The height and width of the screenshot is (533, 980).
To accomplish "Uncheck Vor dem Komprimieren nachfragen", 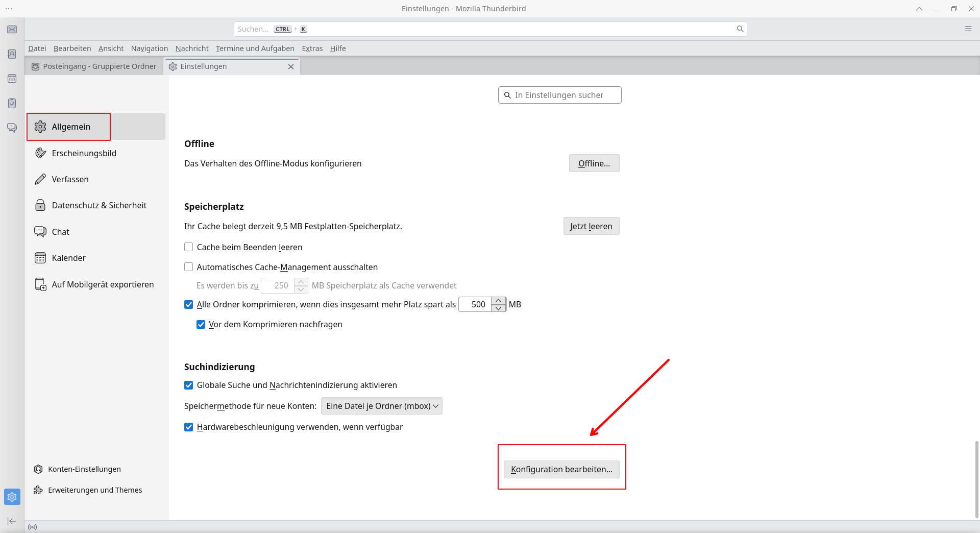I will coord(201,325).
